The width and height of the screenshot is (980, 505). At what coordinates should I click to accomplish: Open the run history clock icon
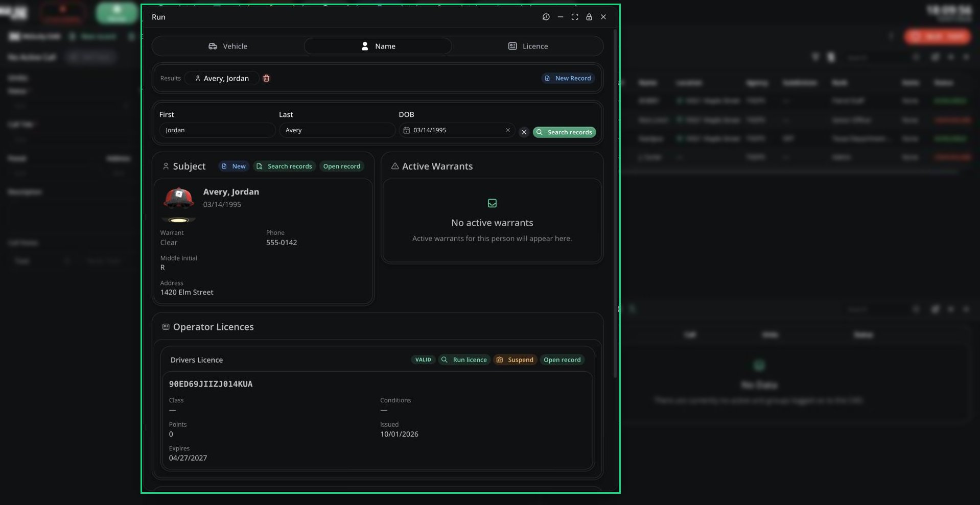546,17
